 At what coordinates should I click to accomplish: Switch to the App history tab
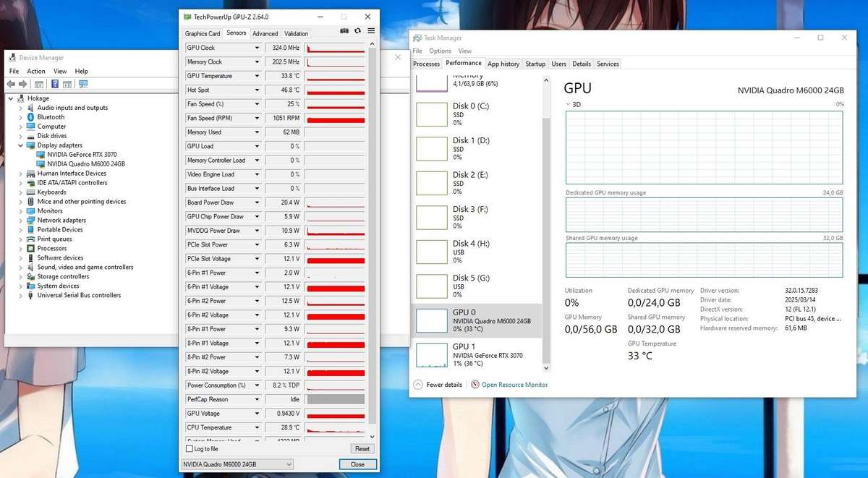tap(503, 64)
